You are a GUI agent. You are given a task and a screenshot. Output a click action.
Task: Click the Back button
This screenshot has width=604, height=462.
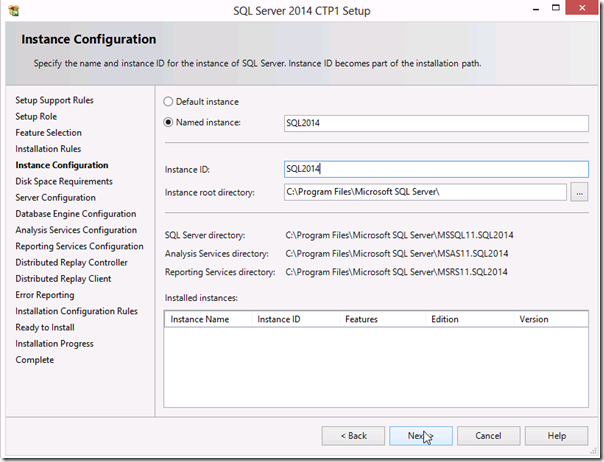click(x=353, y=436)
